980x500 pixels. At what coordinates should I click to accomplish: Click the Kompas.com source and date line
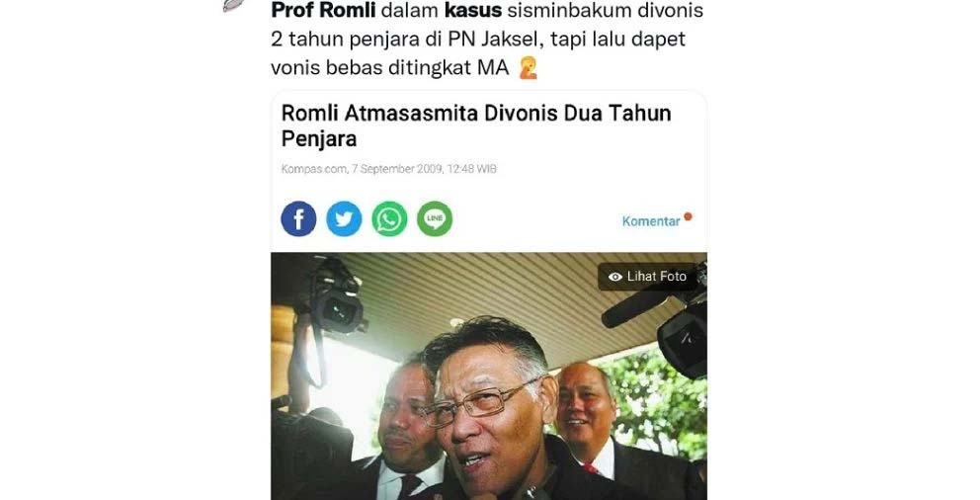coord(389,169)
